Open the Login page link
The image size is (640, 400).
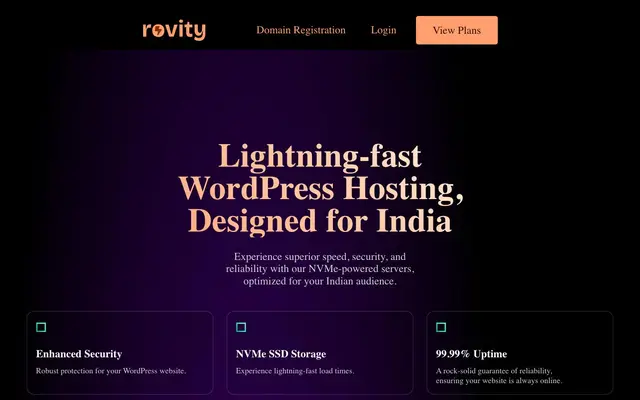(383, 30)
